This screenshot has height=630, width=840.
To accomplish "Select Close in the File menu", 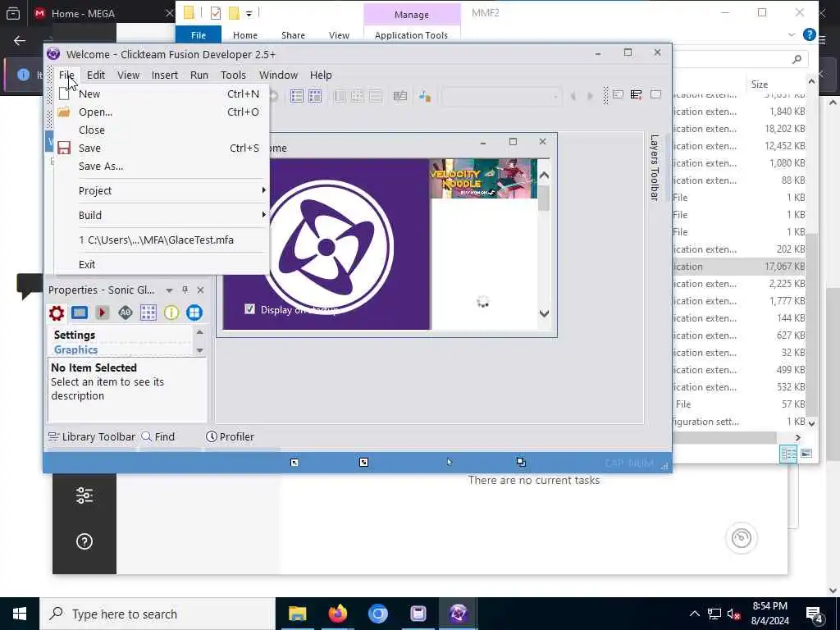I will 161,130.
